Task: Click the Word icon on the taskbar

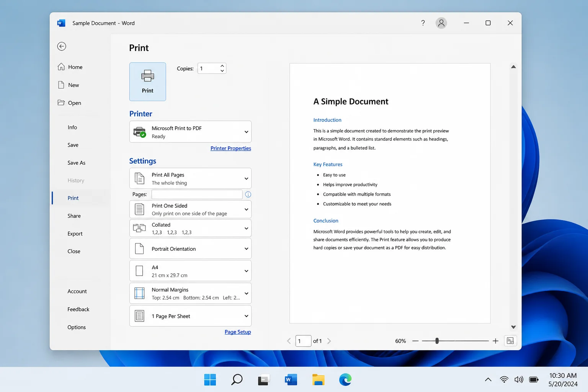Action: (291, 379)
